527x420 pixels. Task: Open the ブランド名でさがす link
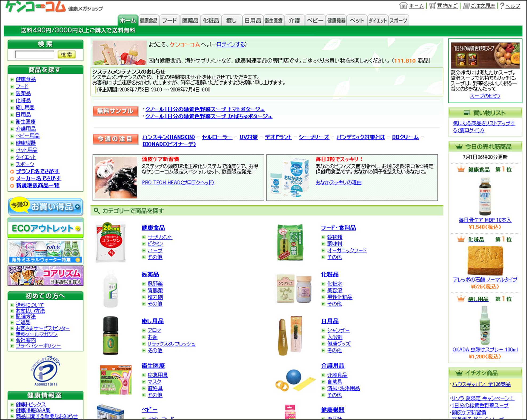(x=38, y=171)
